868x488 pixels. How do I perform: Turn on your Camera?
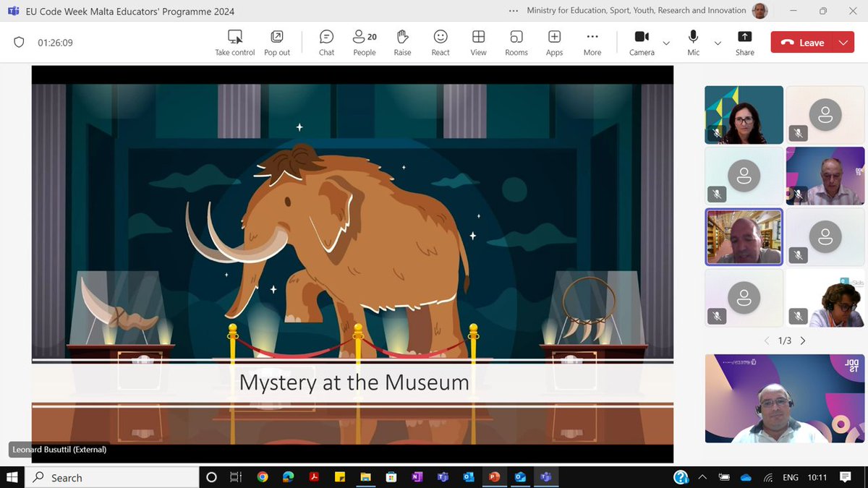tap(640, 42)
